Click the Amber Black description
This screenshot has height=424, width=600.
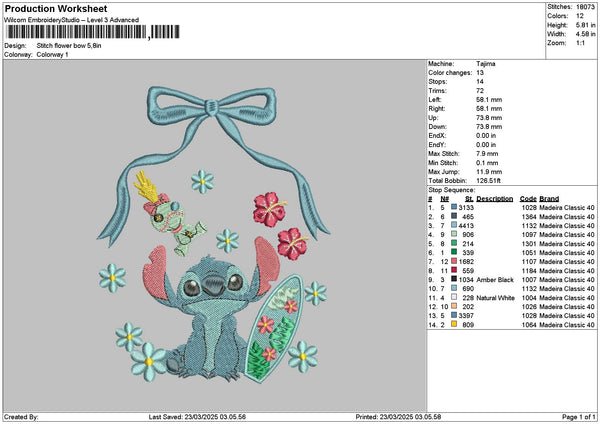(x=495, y=280)
